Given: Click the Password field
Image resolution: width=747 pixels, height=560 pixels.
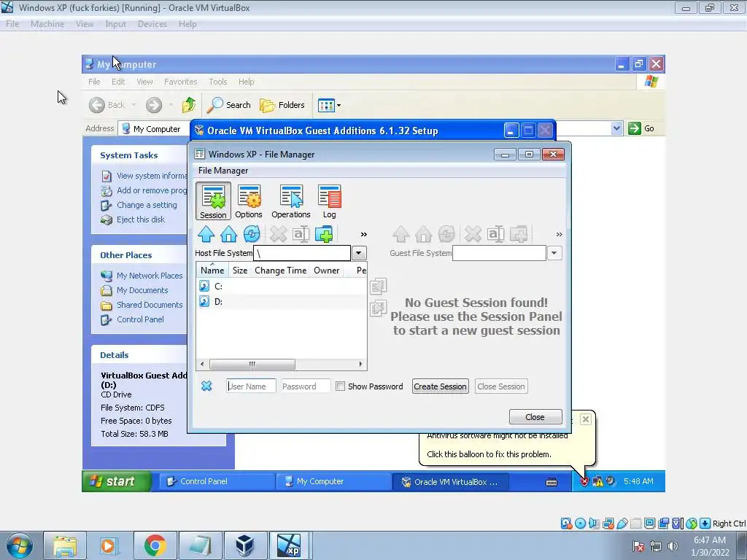Looking at the screenshot, I should pyautogui.click(x=306, y=386).
